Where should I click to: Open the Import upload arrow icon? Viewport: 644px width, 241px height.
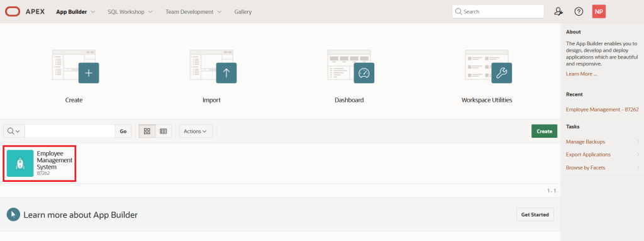click(226, 73)
